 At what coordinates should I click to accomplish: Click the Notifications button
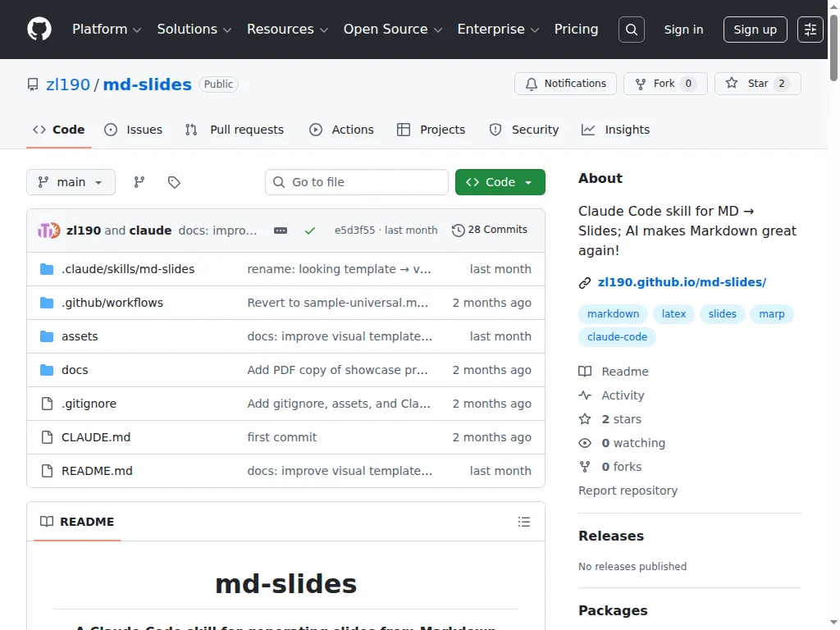tap(565, 84)
